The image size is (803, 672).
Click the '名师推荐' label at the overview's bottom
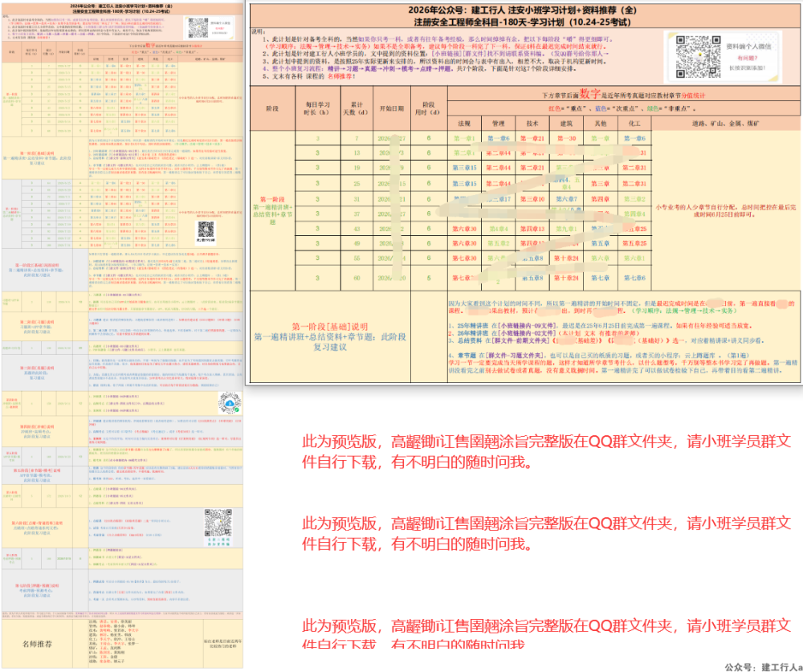[37, 643]
